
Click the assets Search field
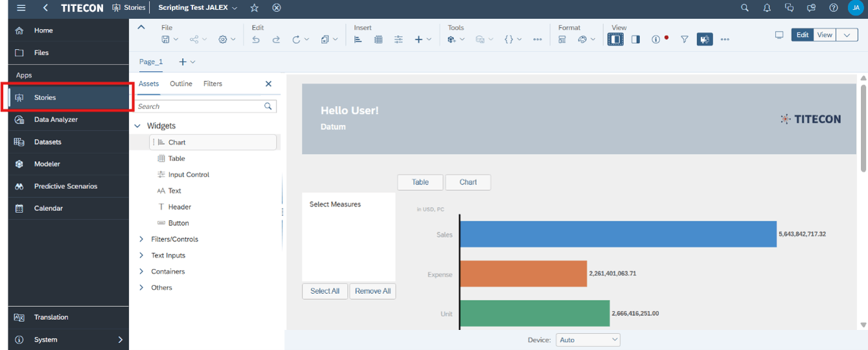point(206,106)
